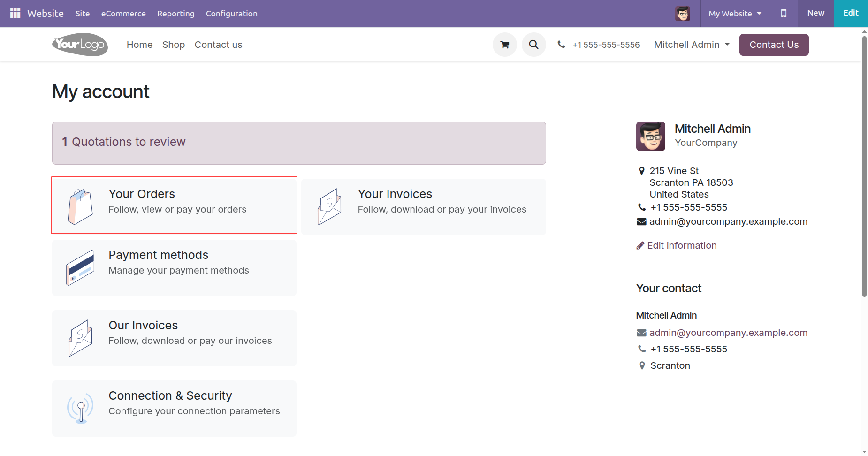Screen dimensions: 868x456
Task: Open the apps grid menu icon
Action: point(15,14)
